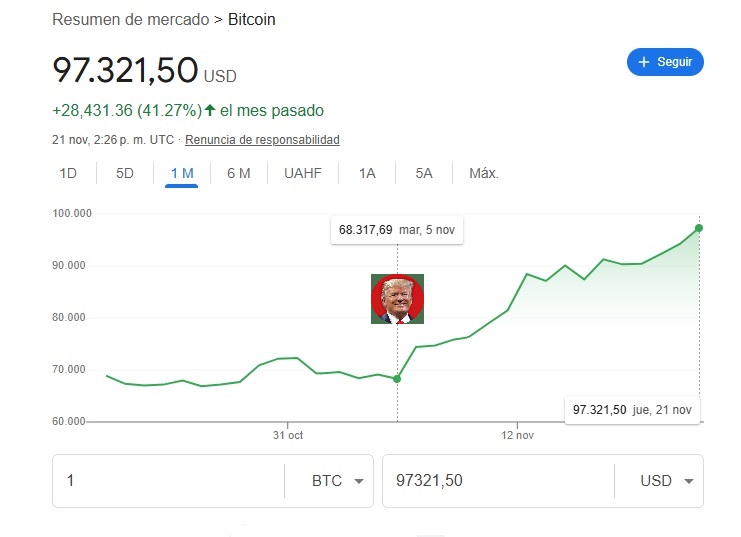Switch to the 5A range tab

tap(424, 173)
